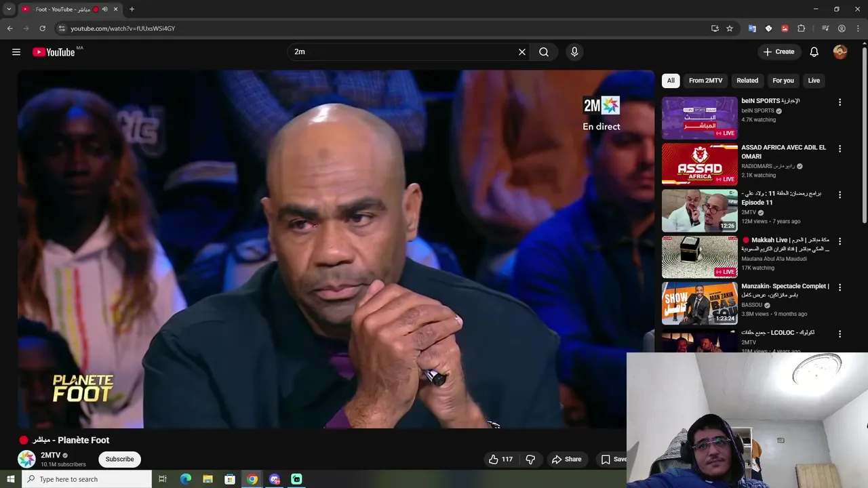Open the YouTube hamburger guide menu
This screenshot has width=868, height=488.
point(16,52)
